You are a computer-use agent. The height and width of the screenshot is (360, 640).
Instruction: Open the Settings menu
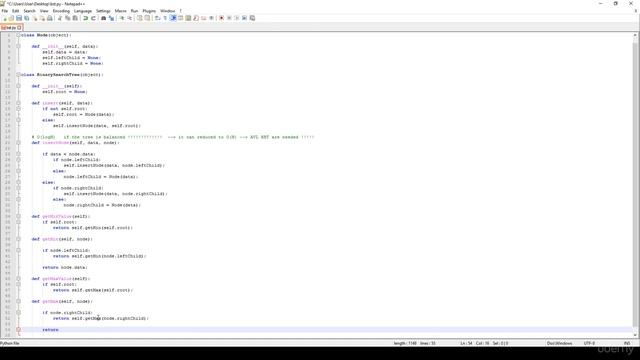pyautogui.click(x=103, y=11)
